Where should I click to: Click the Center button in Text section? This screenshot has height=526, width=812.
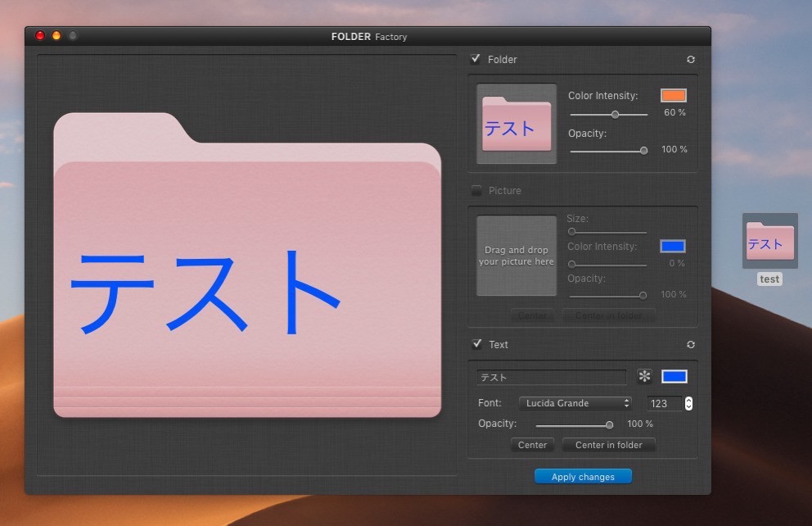(x=532, y=445)
